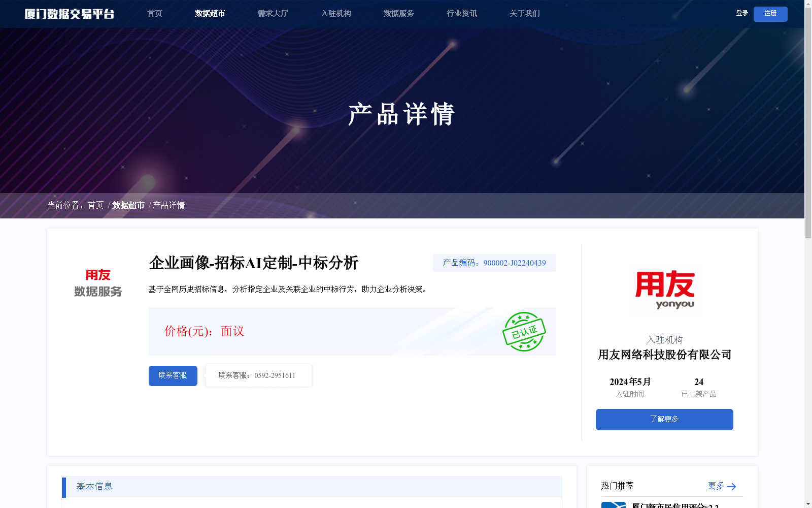Image resolution: width=812 pixels, height=508 pixels.
Task: Click the 用友 数据服务 product thumbnail
Action: (x=98, y=283)
